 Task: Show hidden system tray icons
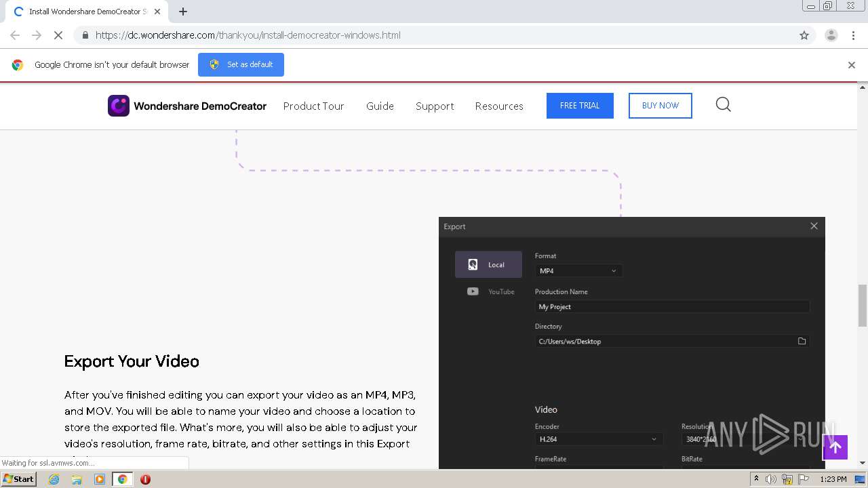point(757,479)
